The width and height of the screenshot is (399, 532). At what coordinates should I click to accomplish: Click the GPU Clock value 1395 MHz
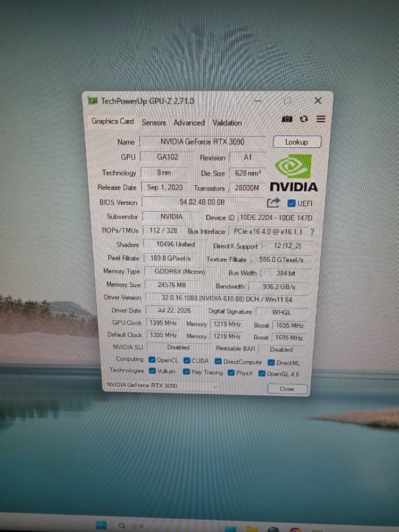(163, 323)
